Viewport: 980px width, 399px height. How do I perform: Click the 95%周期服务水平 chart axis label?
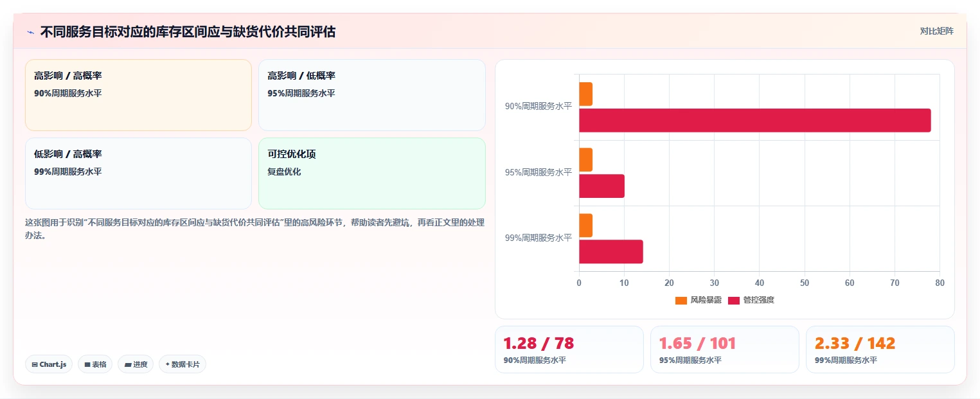[538, 172]
